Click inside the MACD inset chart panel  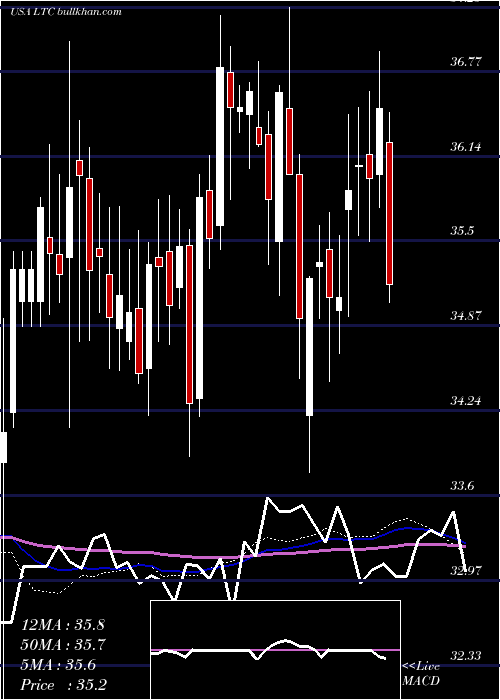[x=275, y=650]
